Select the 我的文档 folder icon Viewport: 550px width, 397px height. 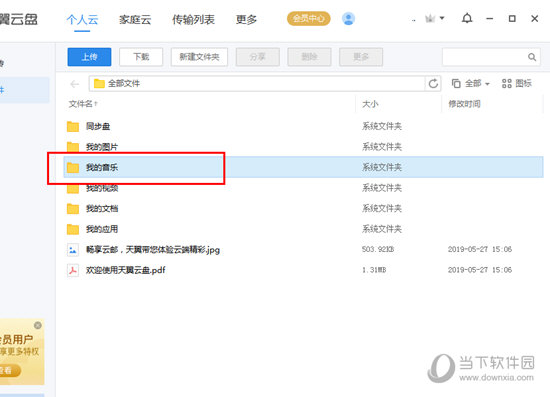73,209
